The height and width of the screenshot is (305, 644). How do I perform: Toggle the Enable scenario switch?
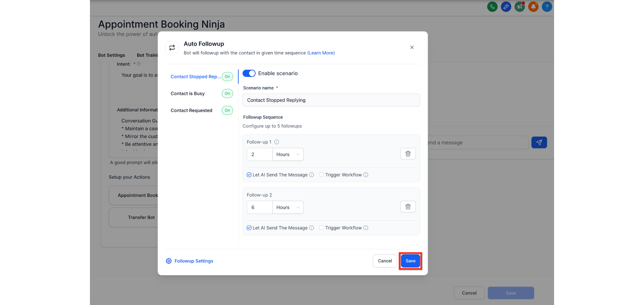[x=249, y=73]
